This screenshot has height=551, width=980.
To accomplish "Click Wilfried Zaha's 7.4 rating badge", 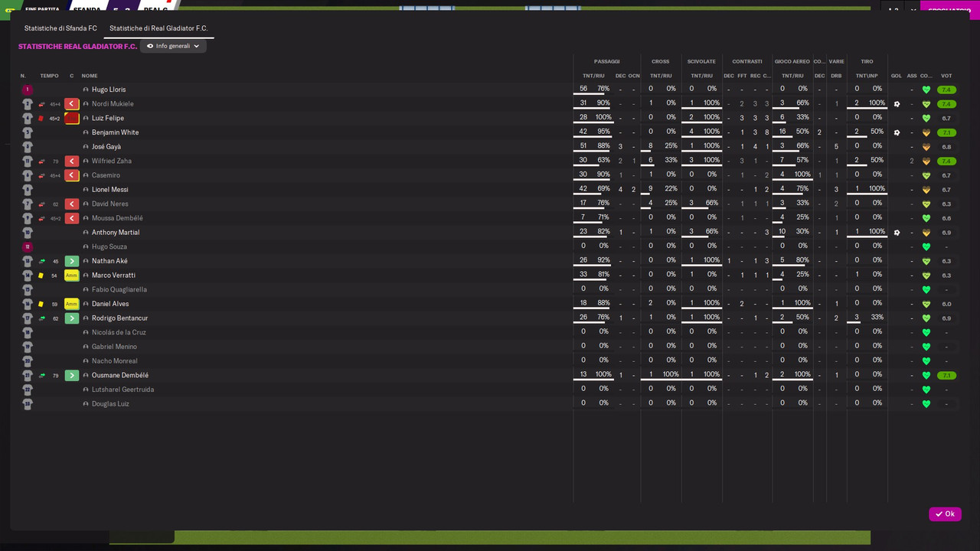I will [946, 161].
